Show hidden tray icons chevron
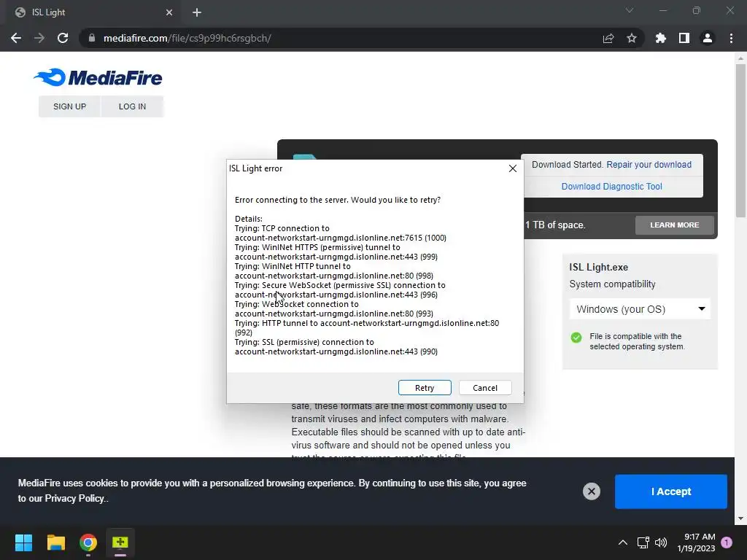Viewport: 747px width, 560px height. pyautogui.click(x=623, y=542)
